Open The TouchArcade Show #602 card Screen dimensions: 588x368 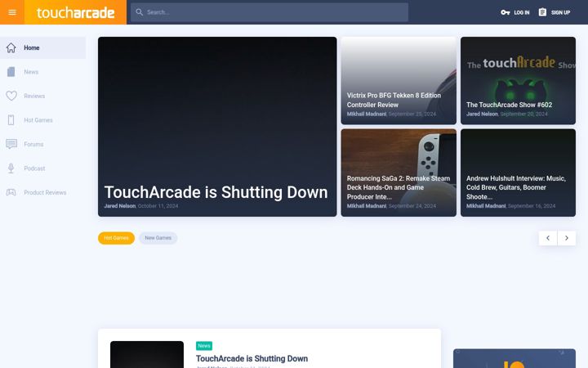pyautogui.click(x=518, y=80)
